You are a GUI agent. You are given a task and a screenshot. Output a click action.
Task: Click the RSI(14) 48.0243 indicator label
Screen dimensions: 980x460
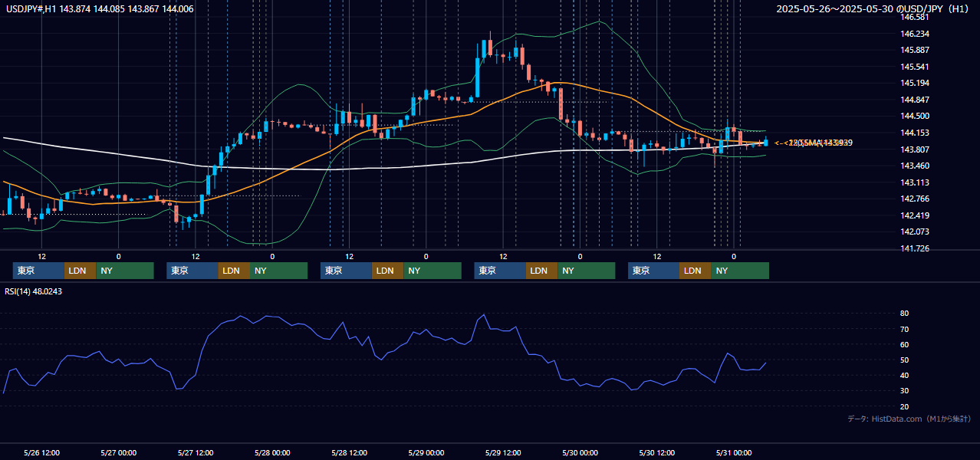point(34,291)
